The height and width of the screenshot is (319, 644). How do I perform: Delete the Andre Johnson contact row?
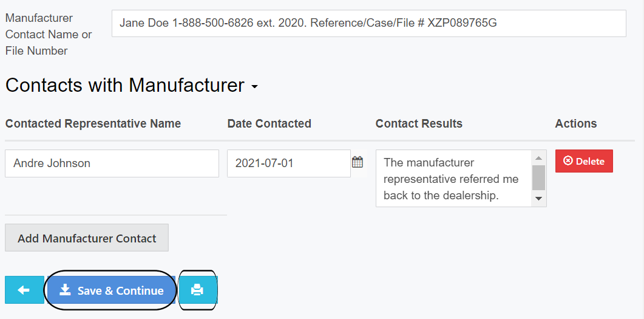(x=584, y=161)
